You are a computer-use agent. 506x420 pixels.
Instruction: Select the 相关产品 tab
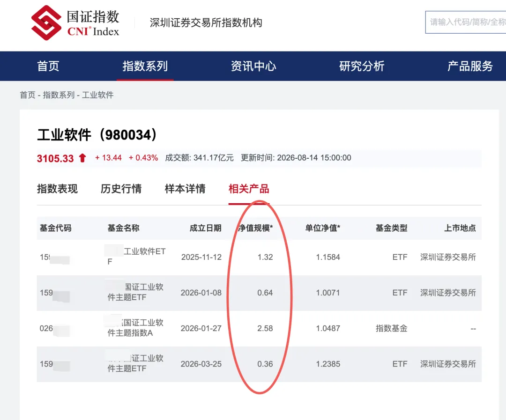pos(249,189)
